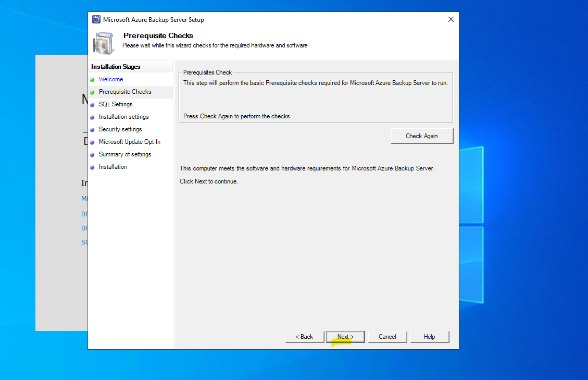Select the Summary of settings stage
Screen dimensions: 588x380
[x=125, y=154]
